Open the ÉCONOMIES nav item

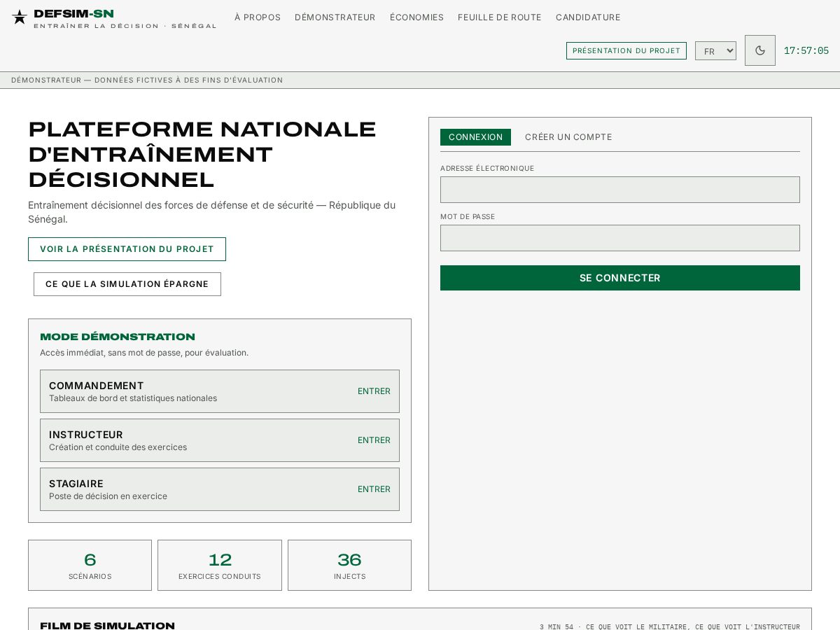pos(417,17)
